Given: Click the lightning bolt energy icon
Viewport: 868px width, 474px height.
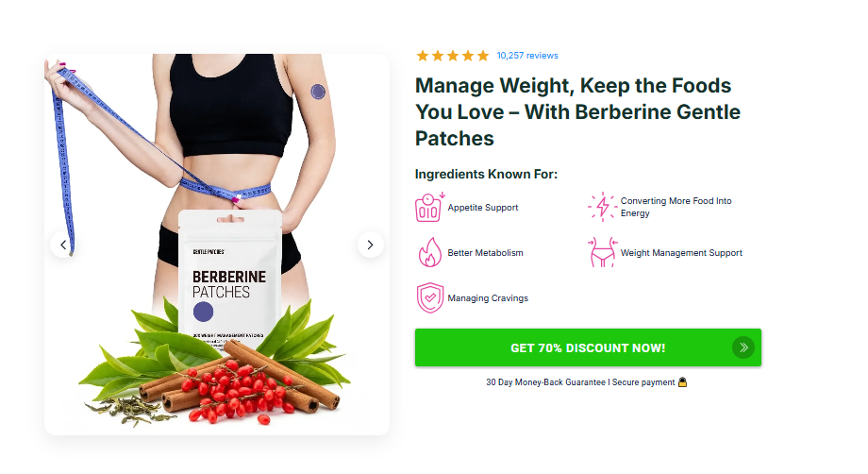Looking at the screenshot, I should coord(602,207).
